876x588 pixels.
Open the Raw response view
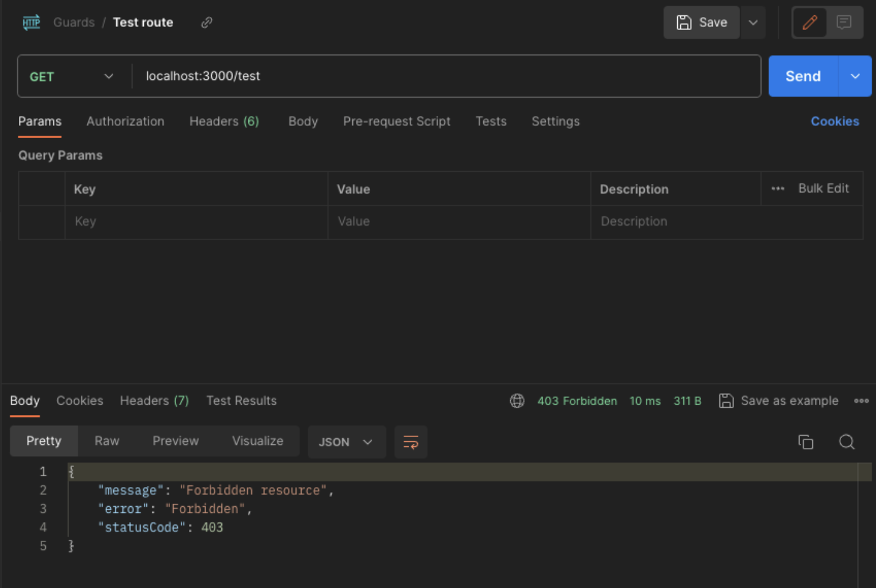106,441
